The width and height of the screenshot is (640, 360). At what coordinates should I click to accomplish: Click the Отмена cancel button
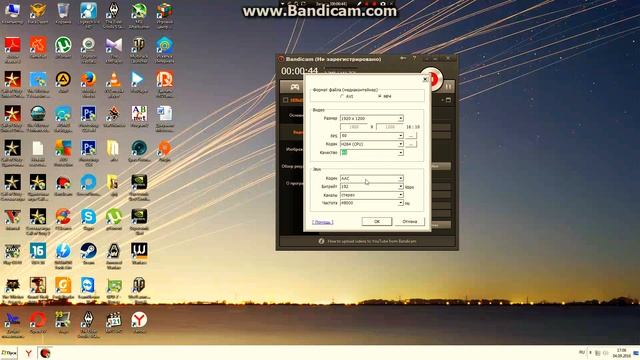click(x=409, y=221)
